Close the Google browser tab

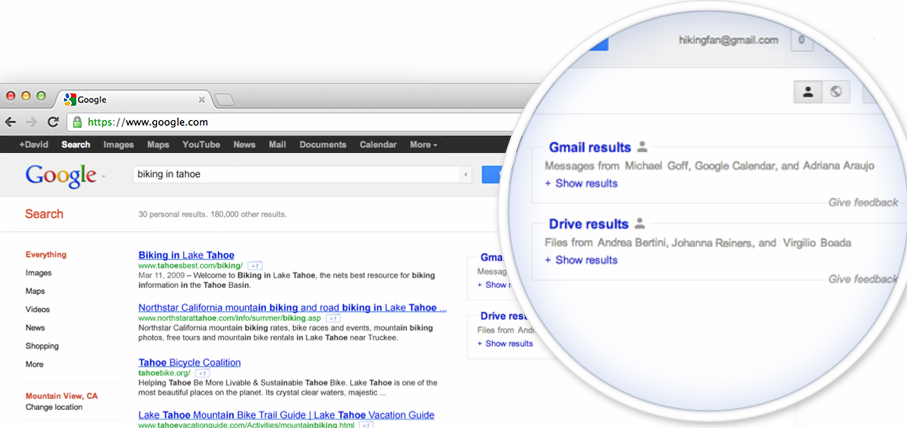pyautogui.click(x=201, y=99)
